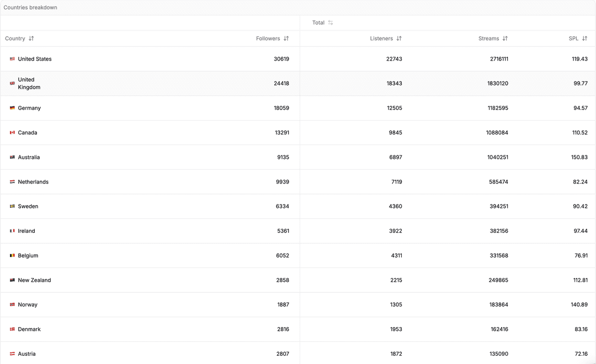Select the Netherlands row
Screen dimensions: 596x364
(221, 181)
